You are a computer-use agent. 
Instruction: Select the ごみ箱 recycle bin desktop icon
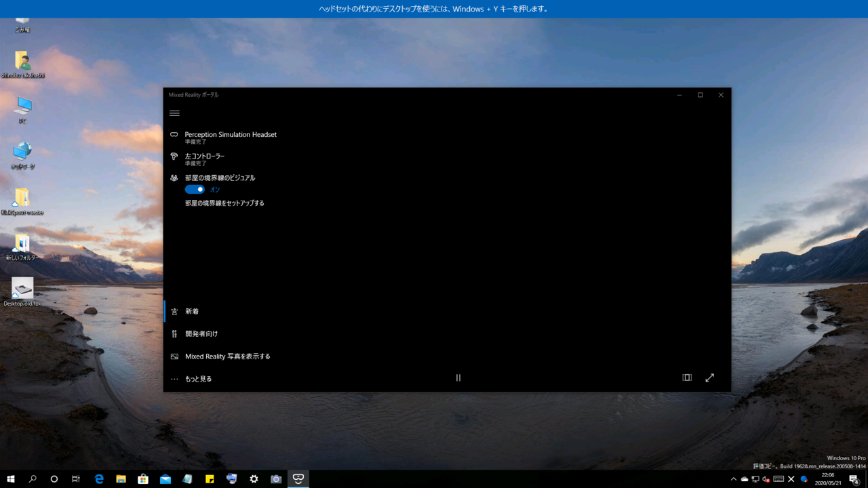pos(22,24)
